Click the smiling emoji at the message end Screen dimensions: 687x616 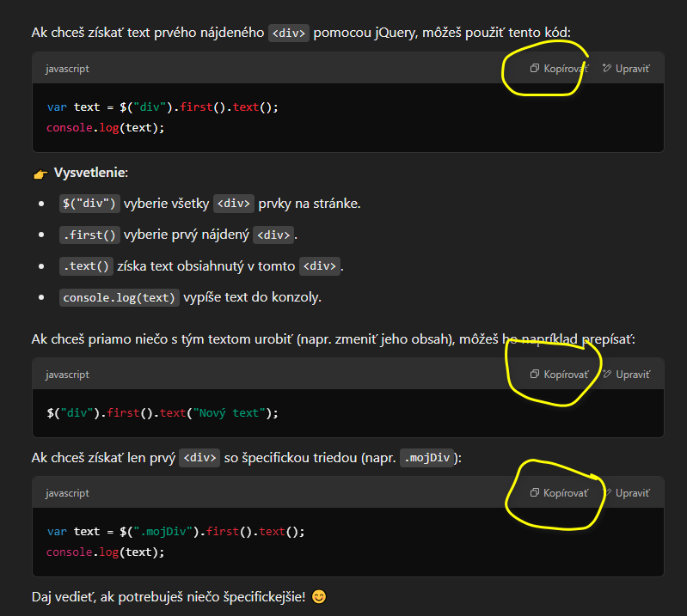[319, 597]
